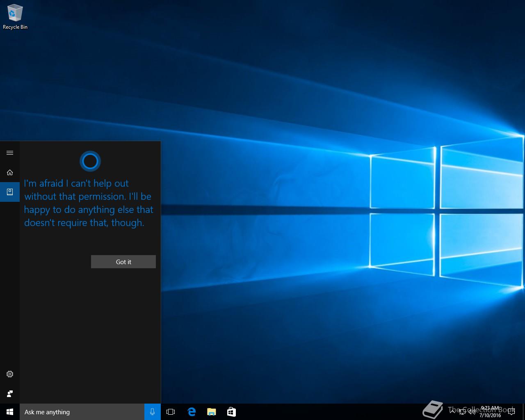Open Cortana Settings gear
This screenshot has width=525, height=420.
pos(10,374)
